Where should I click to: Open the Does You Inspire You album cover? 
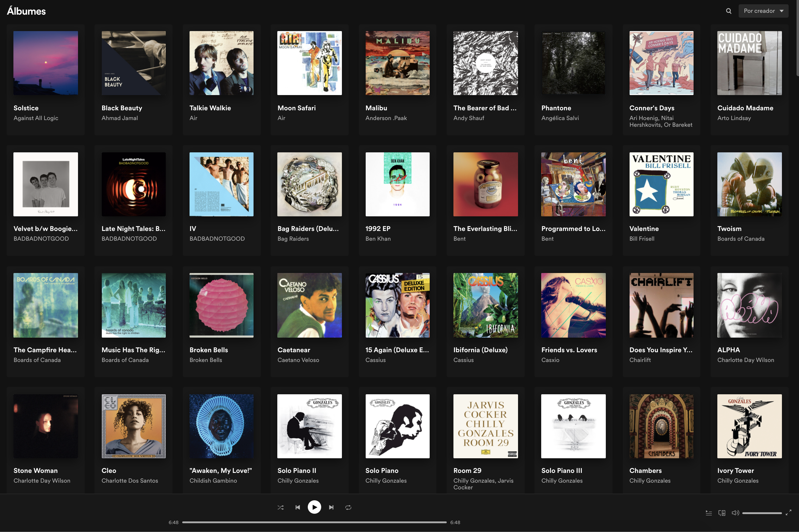pyautogui.click(x=661, y=305)
